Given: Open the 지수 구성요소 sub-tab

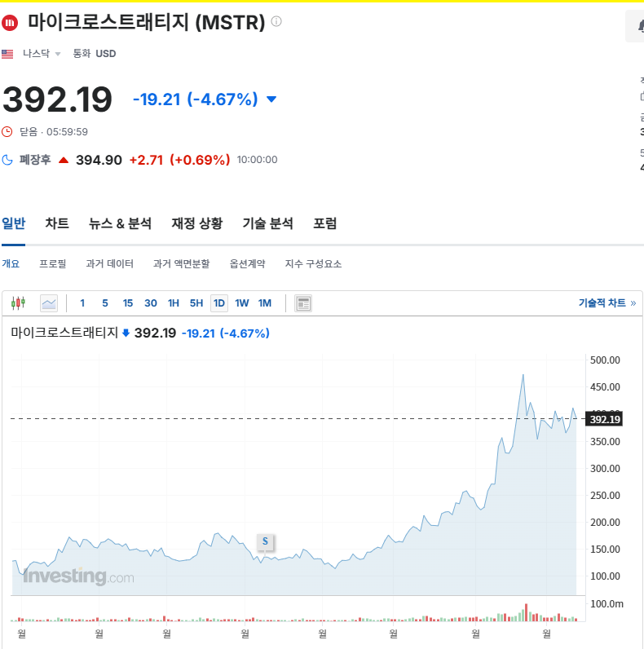Looking at the screenshot, I should tap(313, 263).
